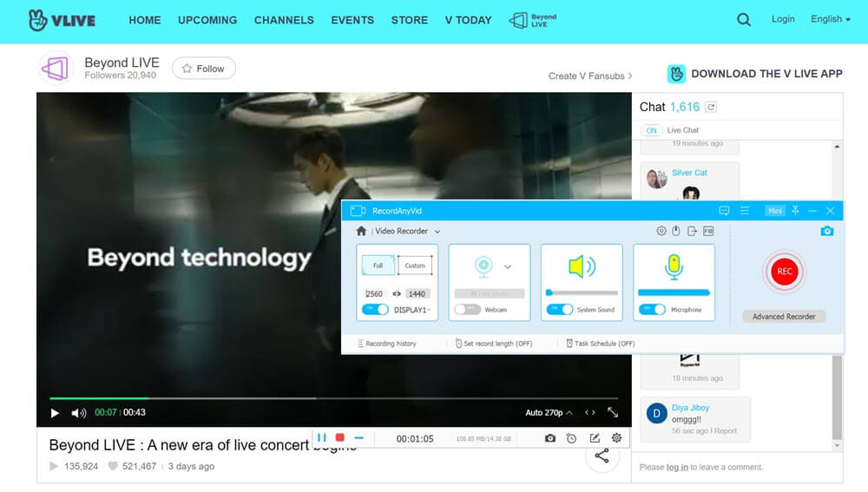Click the FPS display icon in RecordAnyVid

(708, 231)
